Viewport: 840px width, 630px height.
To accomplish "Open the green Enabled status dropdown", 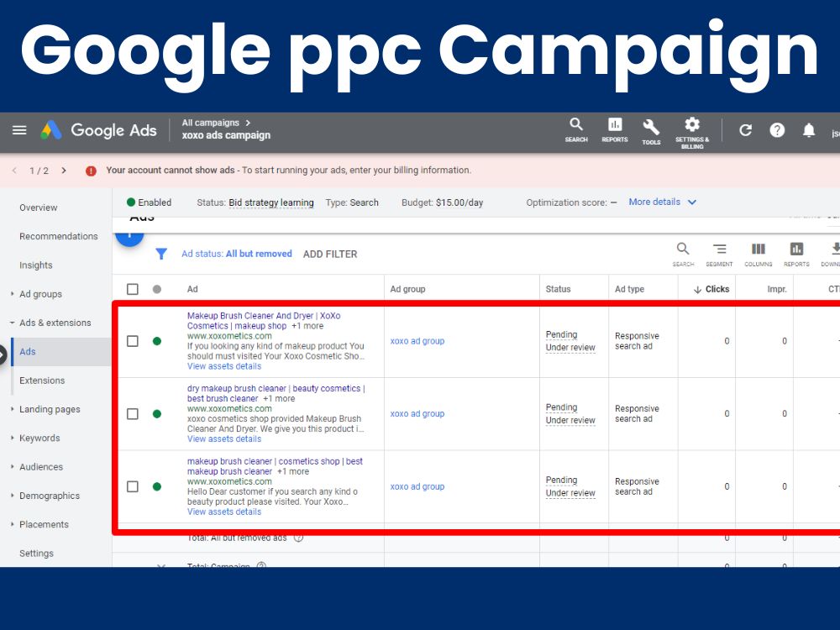I will [149, 202].
